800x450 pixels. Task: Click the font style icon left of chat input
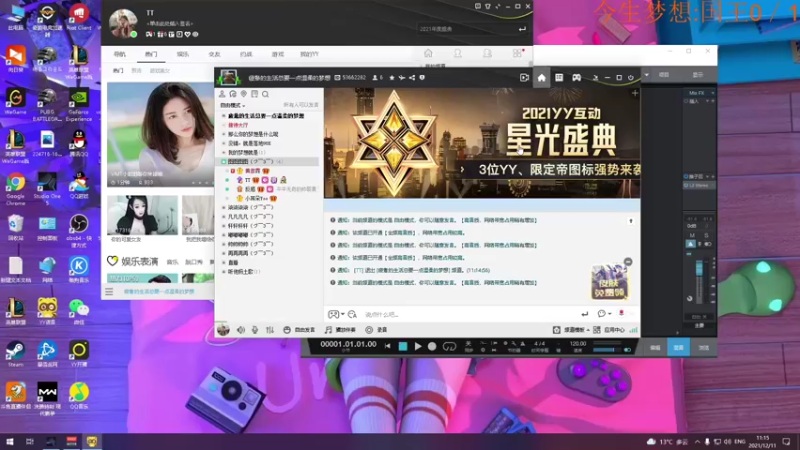(x=352, y=314)
